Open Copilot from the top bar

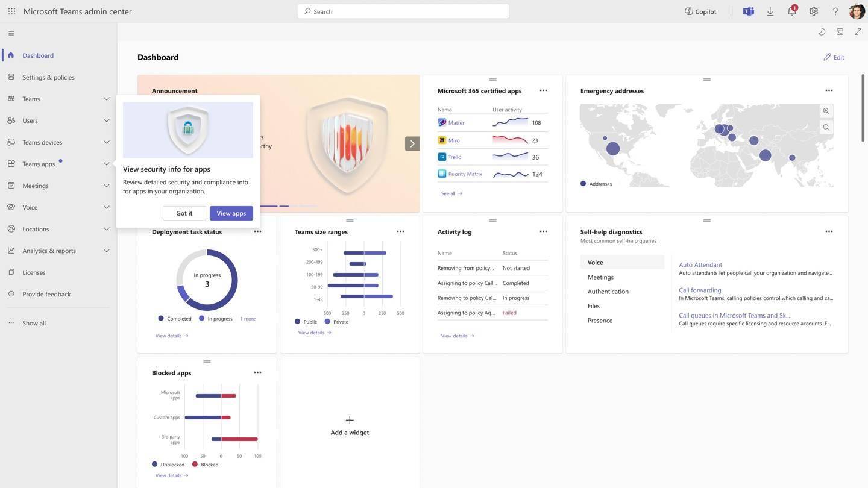click(x=700, y=11)
